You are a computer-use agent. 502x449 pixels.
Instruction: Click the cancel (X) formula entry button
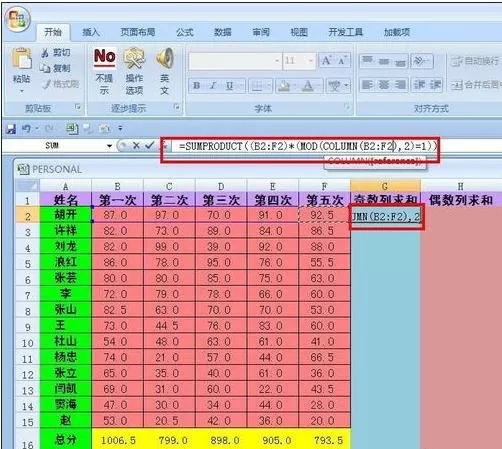pyautogui.click(x=136, y=146)
